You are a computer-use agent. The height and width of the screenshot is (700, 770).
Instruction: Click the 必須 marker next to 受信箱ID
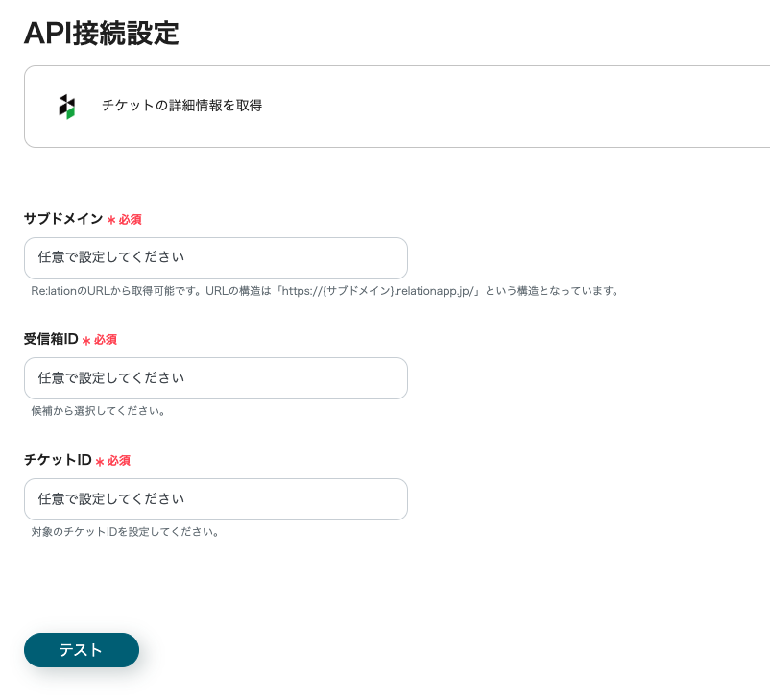(x=106, y=340)
